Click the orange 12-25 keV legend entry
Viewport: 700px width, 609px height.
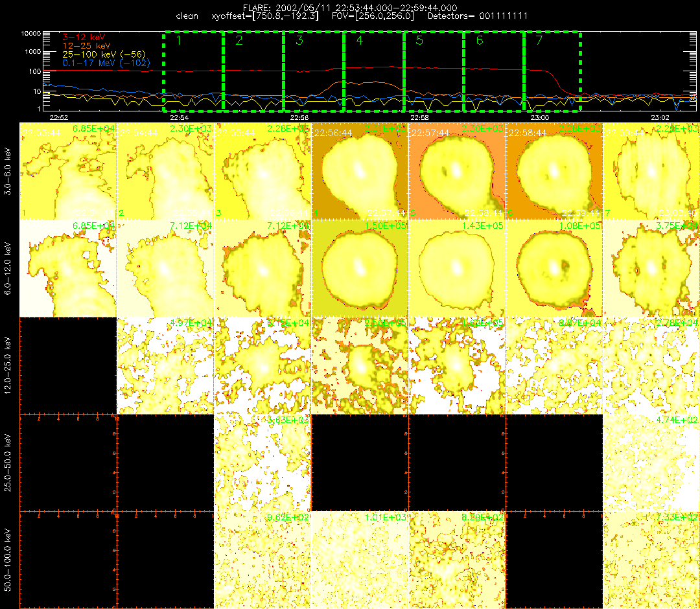tap(87, 45)
